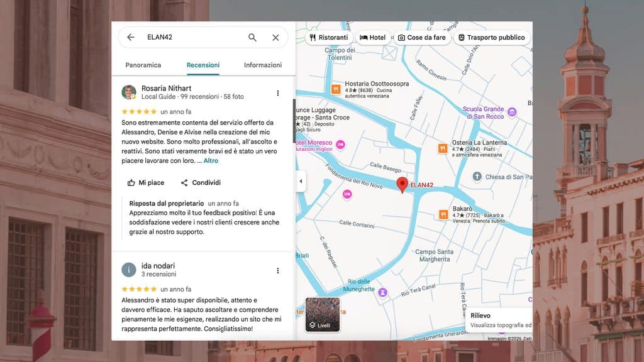Click Hostaria Osottoosopra restaurant marker
This screenshot has height=362, width=644.
coord(336,89)
